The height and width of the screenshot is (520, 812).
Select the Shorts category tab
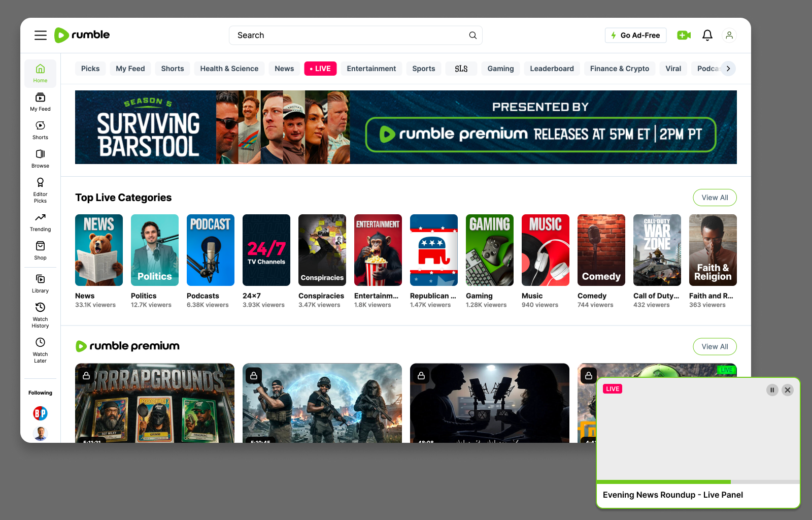(x=173, y=69)
